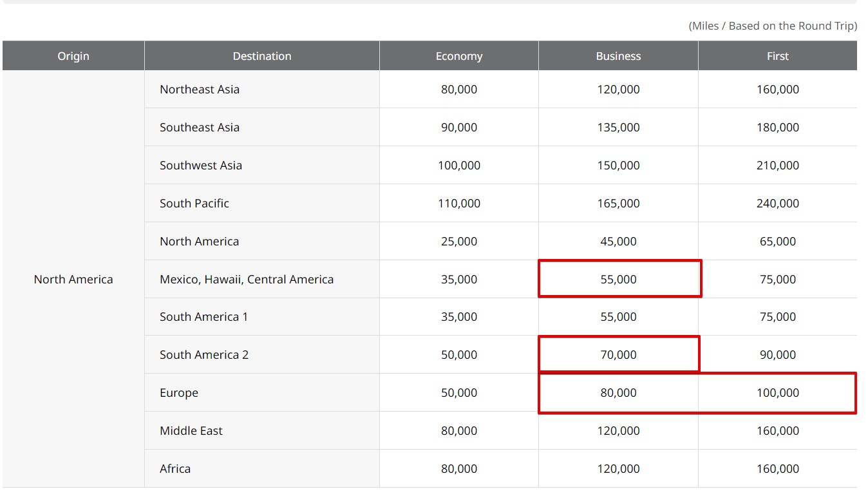Click the Mexico, Hawaii, Central America label
Image resolution: width=868 pixels, height=496 pixels.
246,279
